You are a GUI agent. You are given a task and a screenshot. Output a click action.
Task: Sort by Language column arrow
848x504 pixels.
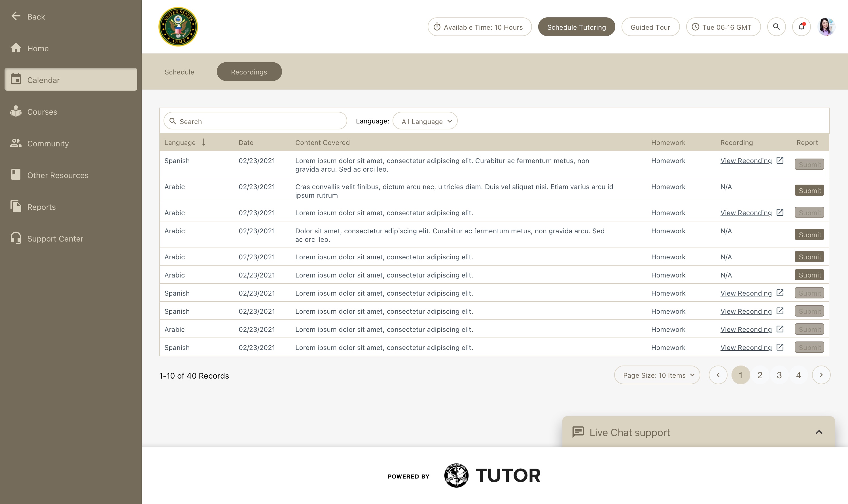tap(203, 142)
